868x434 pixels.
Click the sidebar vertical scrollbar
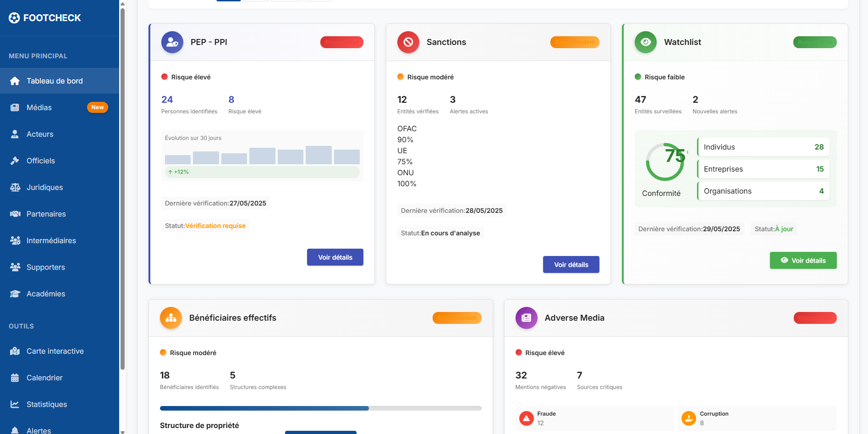122,184
